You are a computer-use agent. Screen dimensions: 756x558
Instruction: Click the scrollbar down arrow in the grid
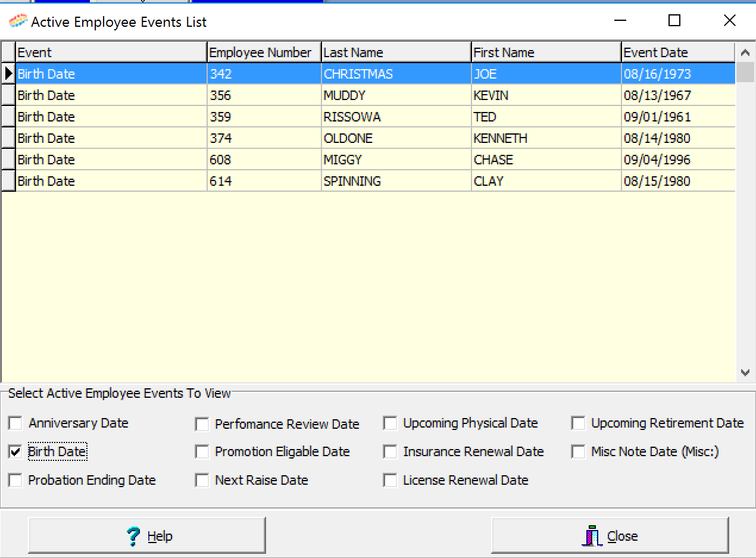coord(745,373)
